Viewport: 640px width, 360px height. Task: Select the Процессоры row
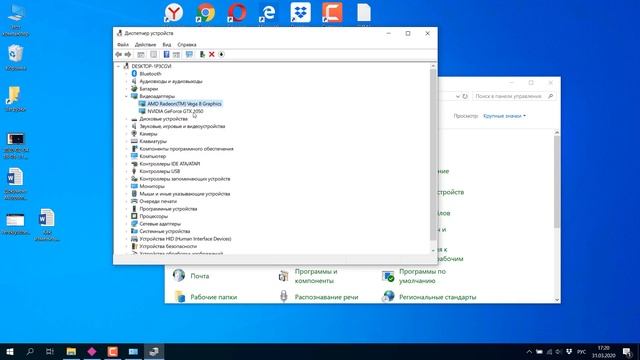click(x=153, y=216)
